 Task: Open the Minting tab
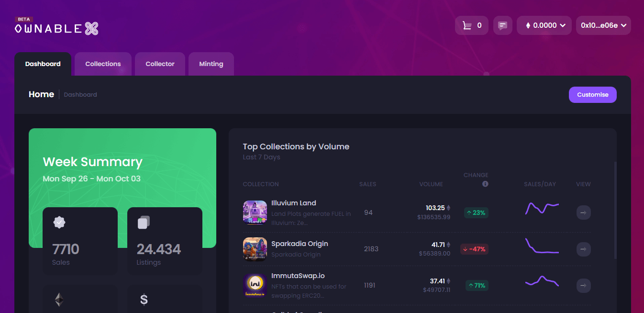point(211,64)
